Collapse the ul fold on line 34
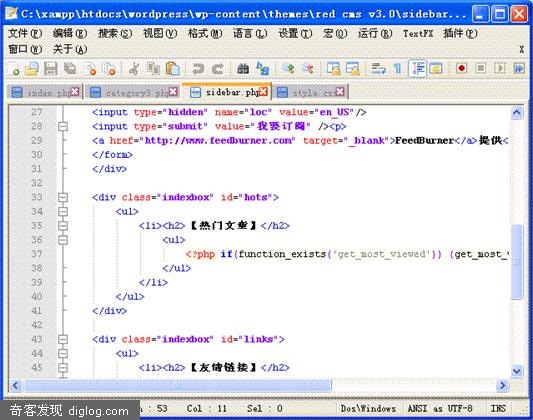Image resolution: width=533 pixels, height=420 pixels. point(63,212)
